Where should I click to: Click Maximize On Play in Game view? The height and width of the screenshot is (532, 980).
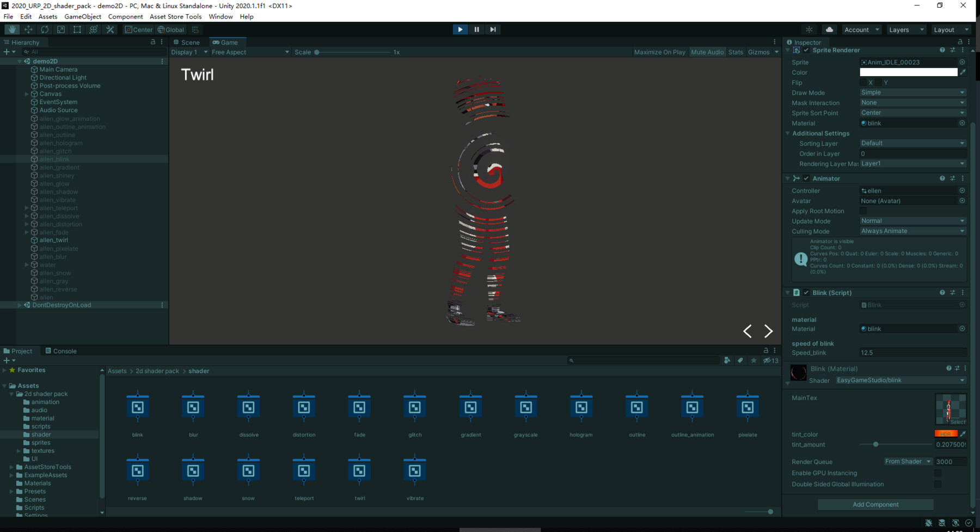click(659, 52)
